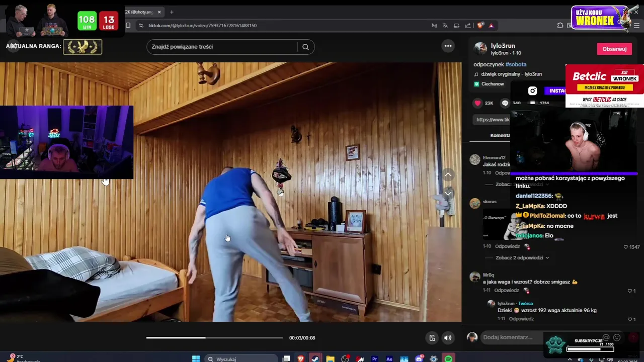Switch to the Komentarze tab
This screenshot has height=362, width=644.
click(500, 135)
